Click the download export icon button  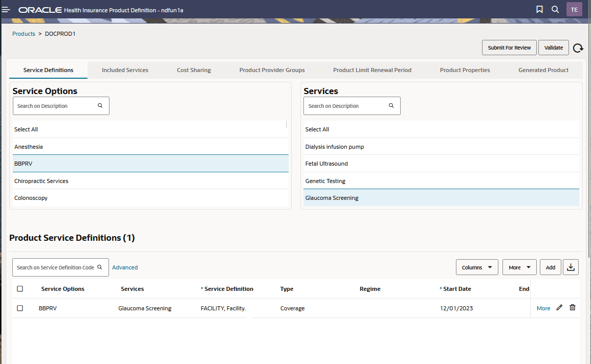[571, 267]
